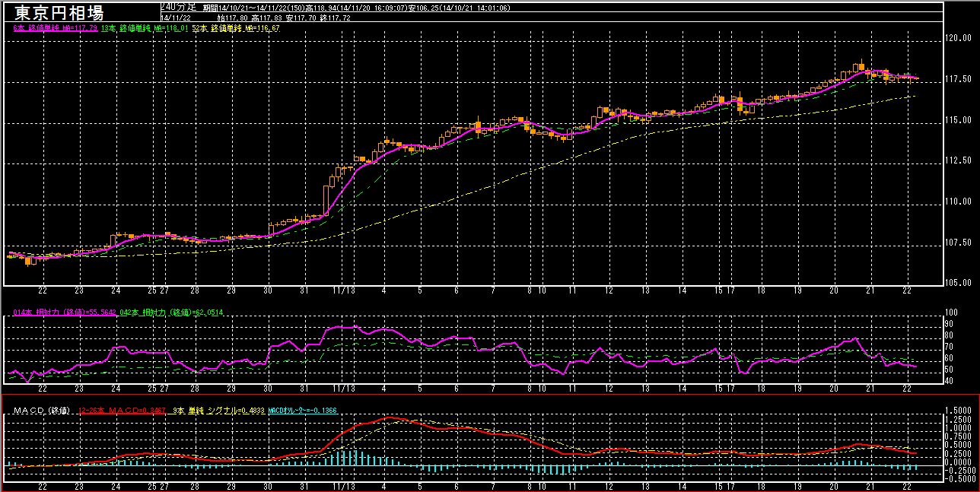Select the 6本 終値単純 MA=117.73 legend
Screen dimensions: 980x492
56,28
